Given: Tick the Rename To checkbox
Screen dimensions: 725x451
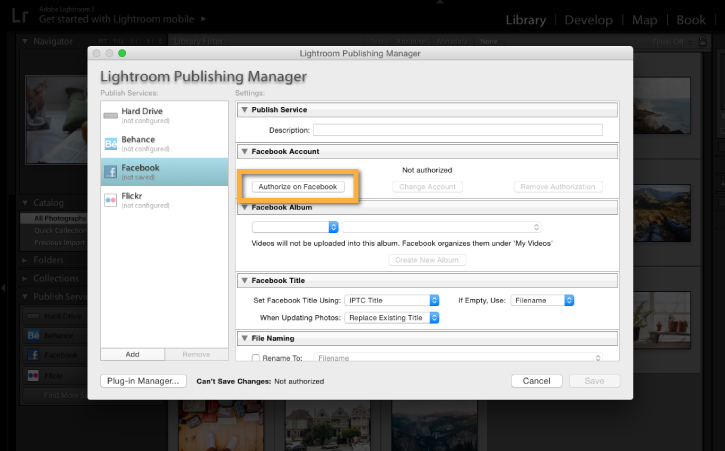Looking at the screenshot, I should pos(256,358).
